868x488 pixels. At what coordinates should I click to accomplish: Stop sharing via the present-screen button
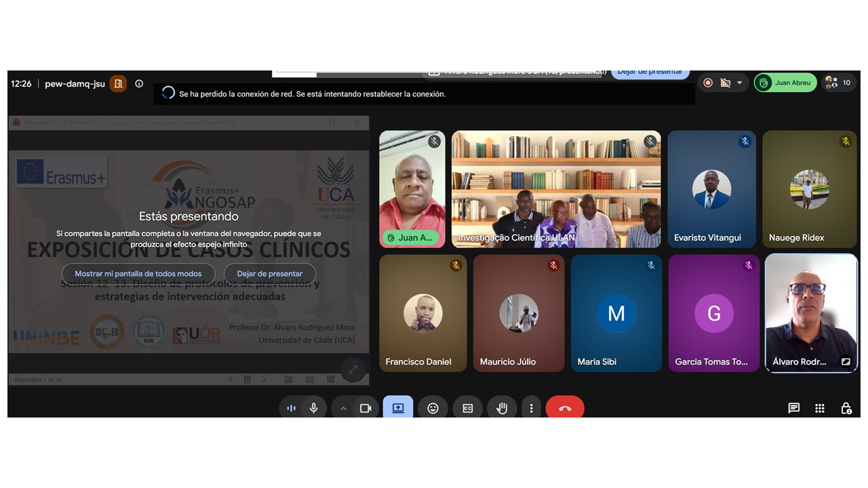398,408
